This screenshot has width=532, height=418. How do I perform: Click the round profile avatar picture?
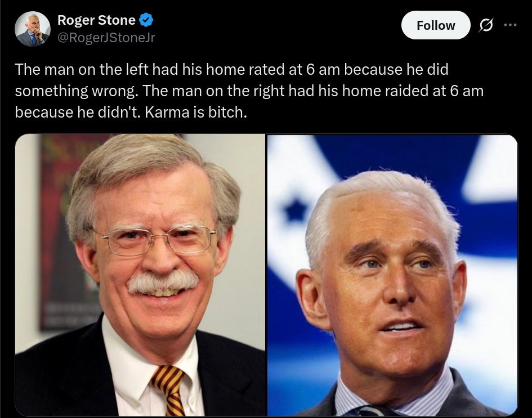[x=33, y=29]
